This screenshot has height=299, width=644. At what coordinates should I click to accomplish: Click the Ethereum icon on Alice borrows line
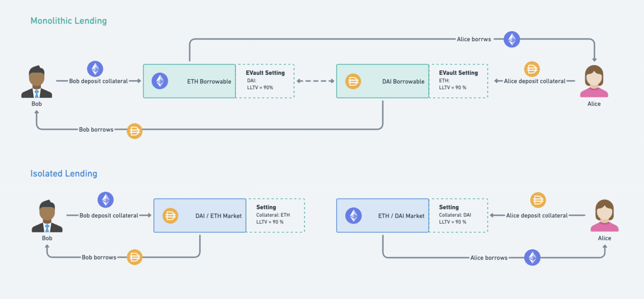[532, 257]
